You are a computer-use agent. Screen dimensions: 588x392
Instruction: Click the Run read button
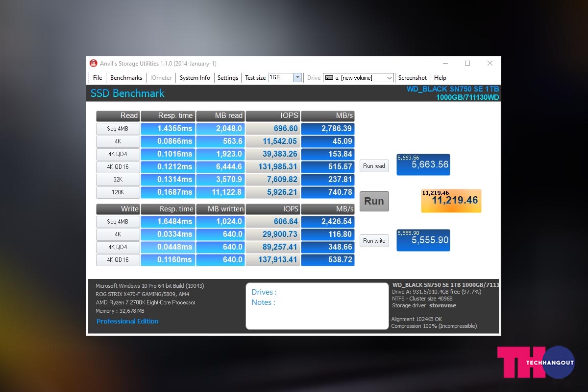point(374,166)
